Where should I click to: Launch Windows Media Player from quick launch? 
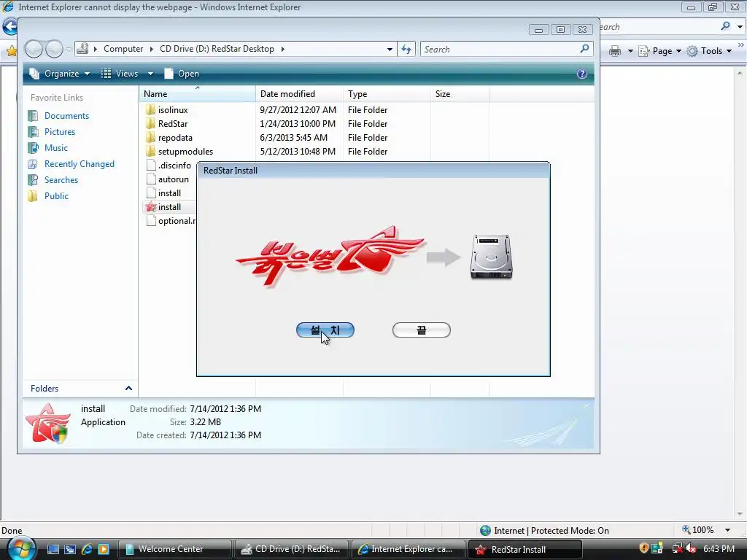pyautogui.click(x=104, y=549)
